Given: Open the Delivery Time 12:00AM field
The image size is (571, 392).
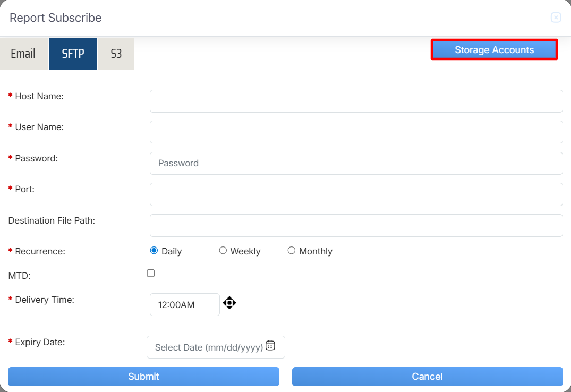Looking at the screenshot, I should click(184, 305).
